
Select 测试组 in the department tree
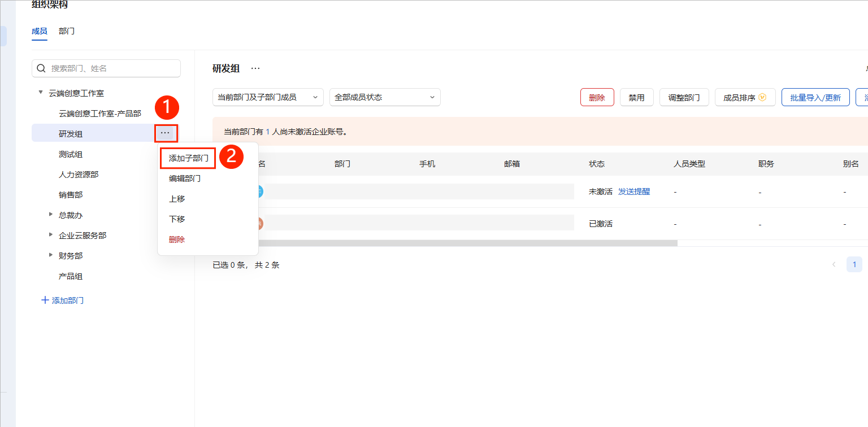[71, 154]
